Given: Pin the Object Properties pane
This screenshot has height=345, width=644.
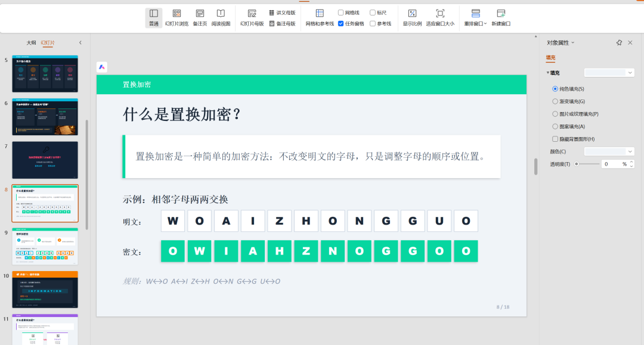Looking at the screenshot, I should tap(619, 43).
